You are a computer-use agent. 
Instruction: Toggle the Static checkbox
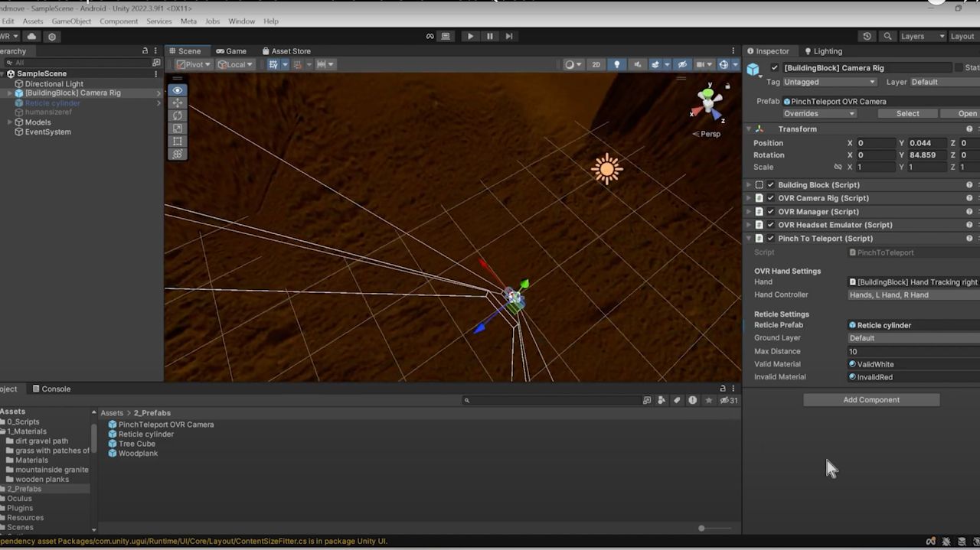point(959,68)
